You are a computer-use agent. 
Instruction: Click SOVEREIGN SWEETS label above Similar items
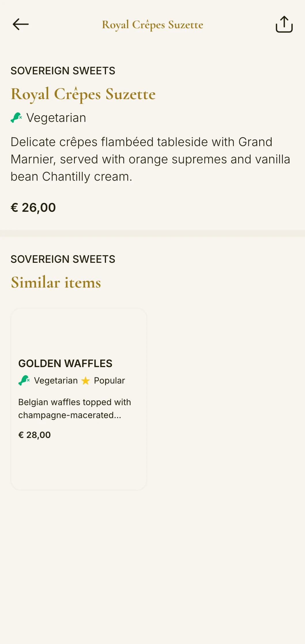(x=63, y=259)
